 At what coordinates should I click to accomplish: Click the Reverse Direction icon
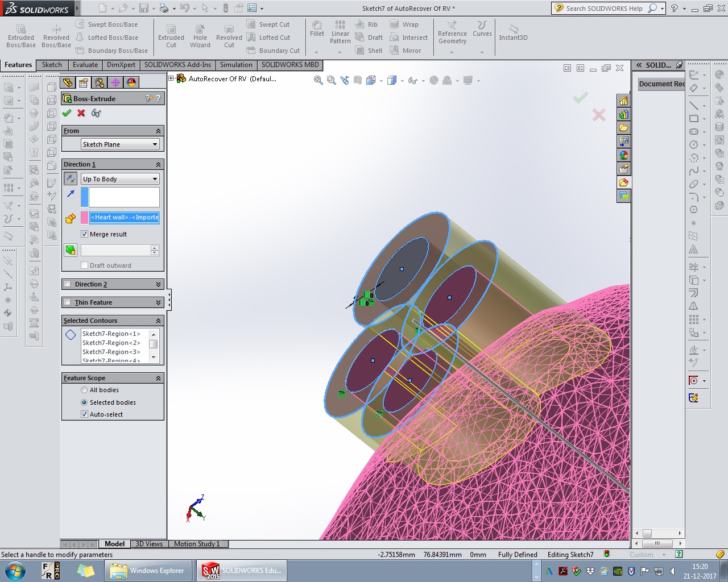pos(71,179)
